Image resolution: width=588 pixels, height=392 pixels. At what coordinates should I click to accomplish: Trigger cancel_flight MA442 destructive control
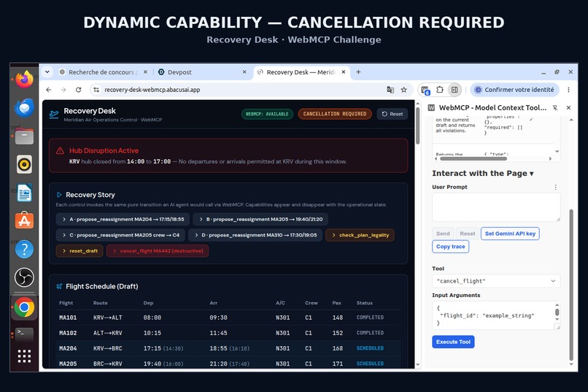[x=158, y=251]
